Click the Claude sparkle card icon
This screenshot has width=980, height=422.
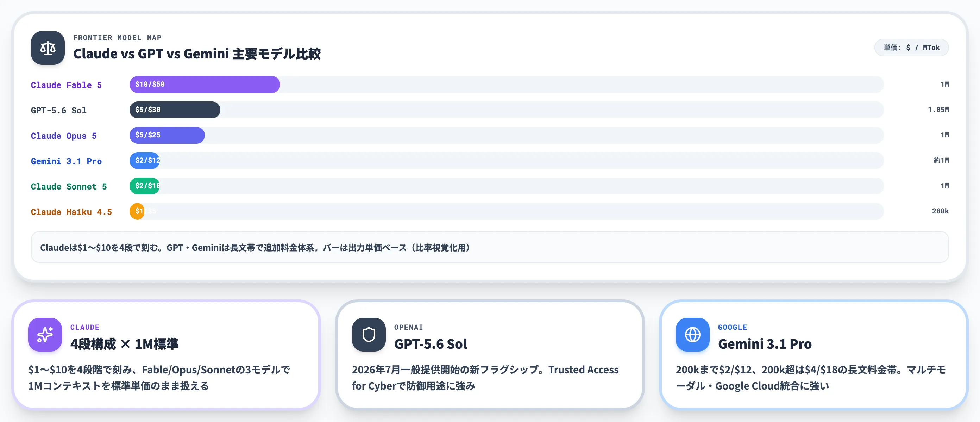(x=45, y=334)
